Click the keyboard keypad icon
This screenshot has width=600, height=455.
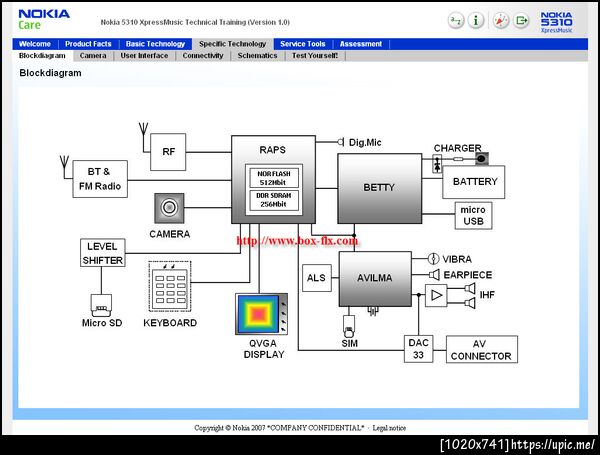tap(170, 286)
